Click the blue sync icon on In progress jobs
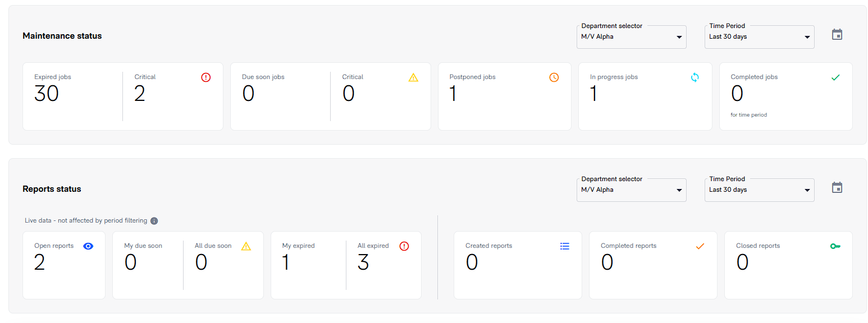 point(695,77)
